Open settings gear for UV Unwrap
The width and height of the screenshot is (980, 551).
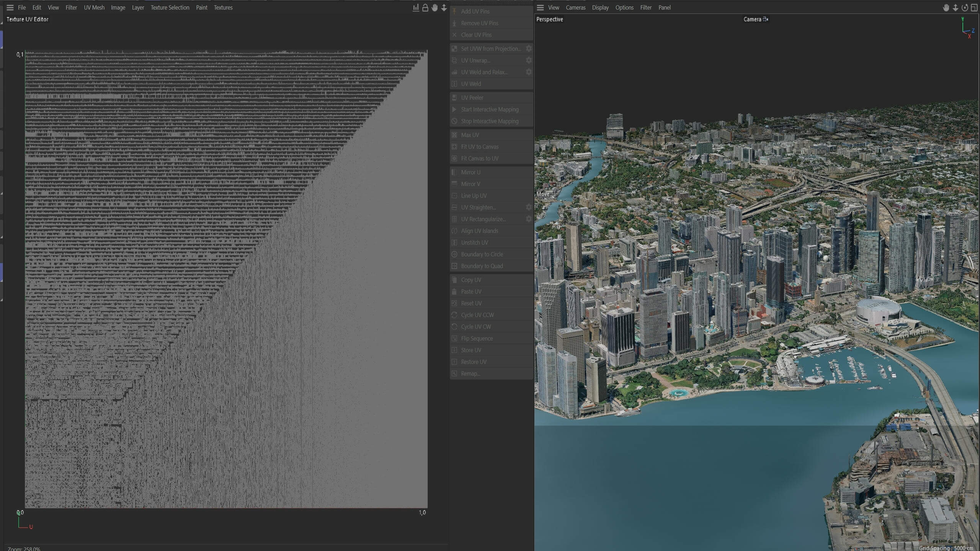tap(529, 60)
